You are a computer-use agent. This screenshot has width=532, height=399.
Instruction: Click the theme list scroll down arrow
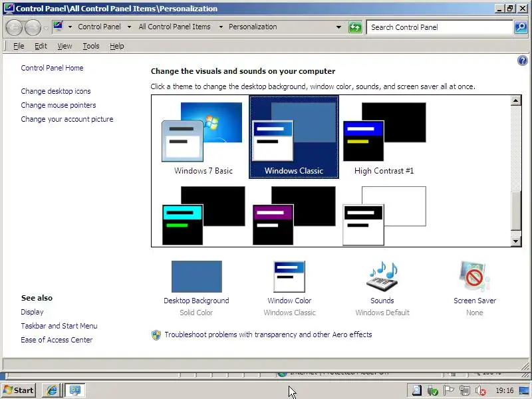[x=516, y=241]
